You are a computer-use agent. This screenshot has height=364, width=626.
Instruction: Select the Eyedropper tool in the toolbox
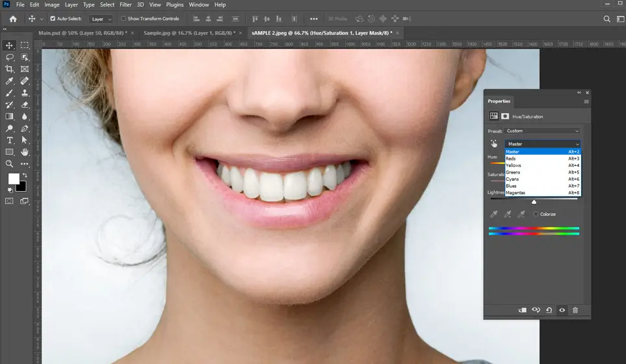tap(9, 81)
